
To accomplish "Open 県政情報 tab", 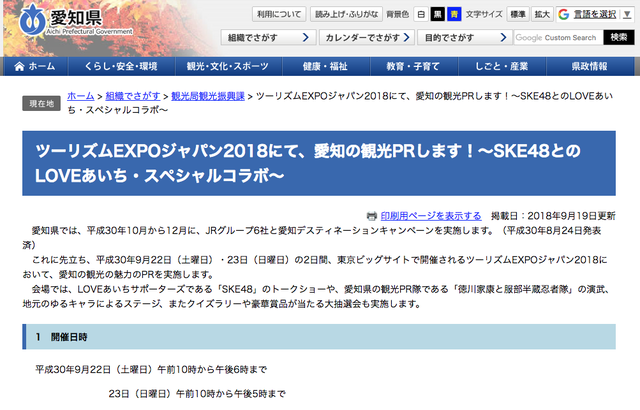I will 590,66.
